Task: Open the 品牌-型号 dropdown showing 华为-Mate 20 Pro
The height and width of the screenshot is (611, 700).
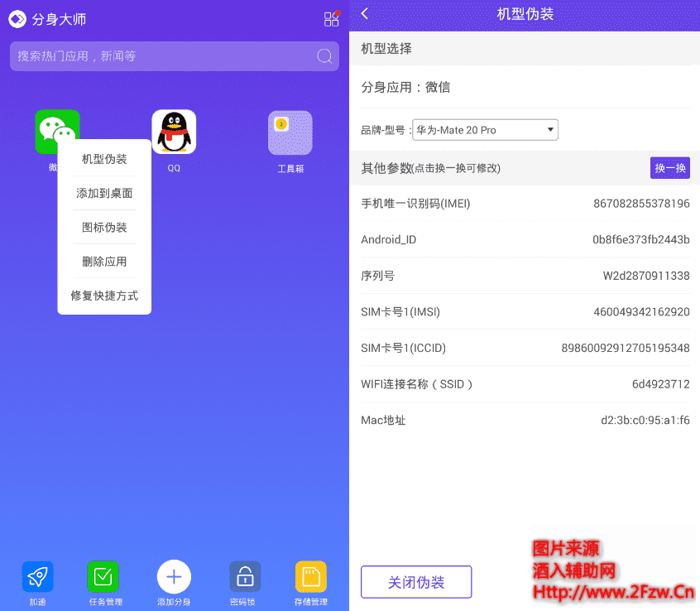Action: pyautogui.click(x=485, y=130)
